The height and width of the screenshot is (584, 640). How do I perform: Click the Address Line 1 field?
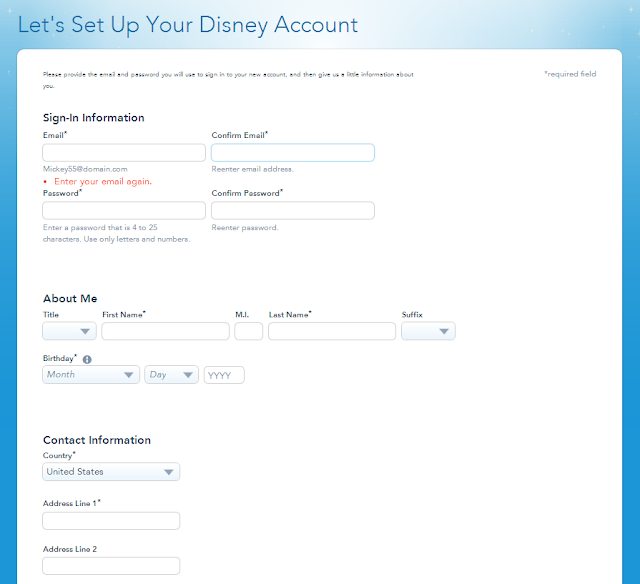pyautogui.click(x=111, y=521)
